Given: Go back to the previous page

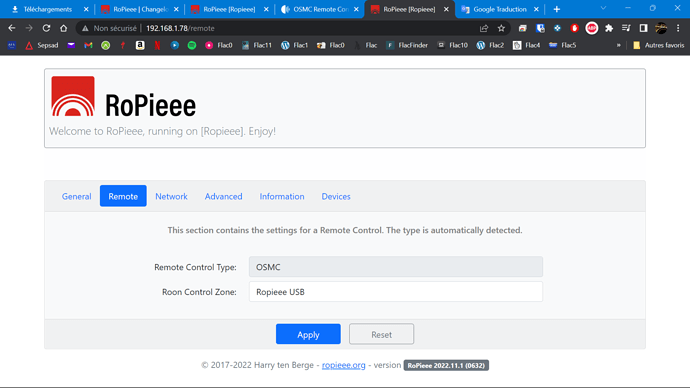Looking at the screenshot, I should coord(12,28).
